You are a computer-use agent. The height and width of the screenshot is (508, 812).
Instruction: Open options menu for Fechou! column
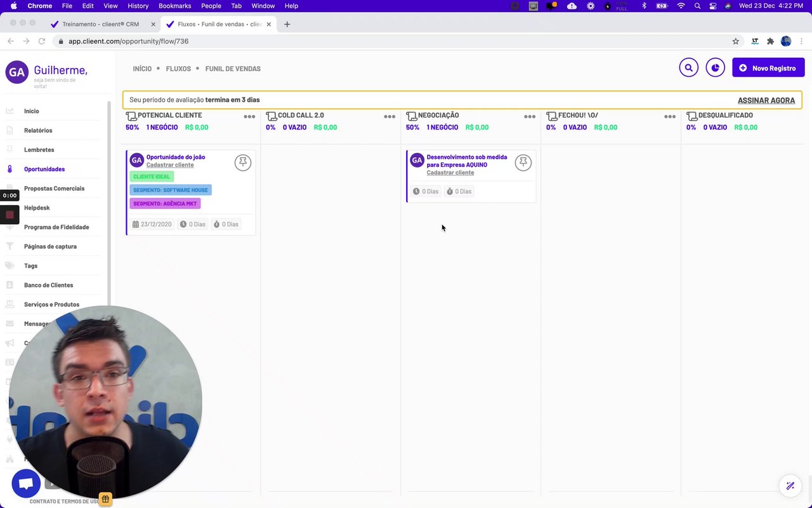670,117
